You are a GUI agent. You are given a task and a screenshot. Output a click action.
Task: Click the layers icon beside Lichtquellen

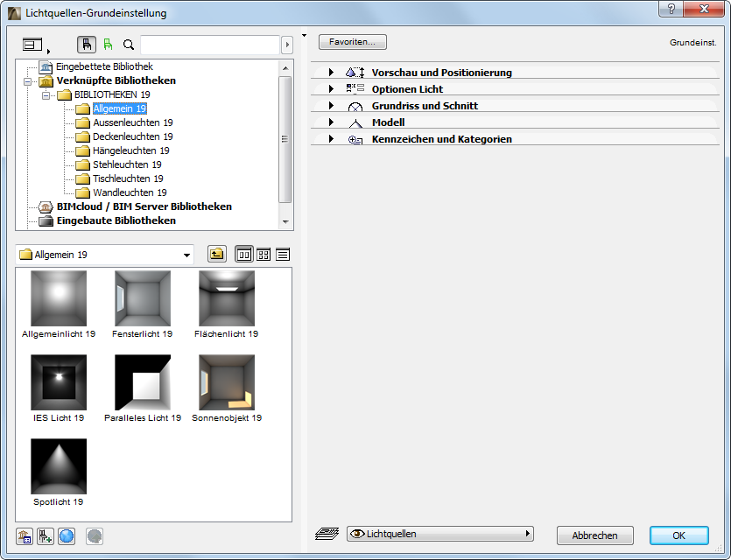point(327,534)
